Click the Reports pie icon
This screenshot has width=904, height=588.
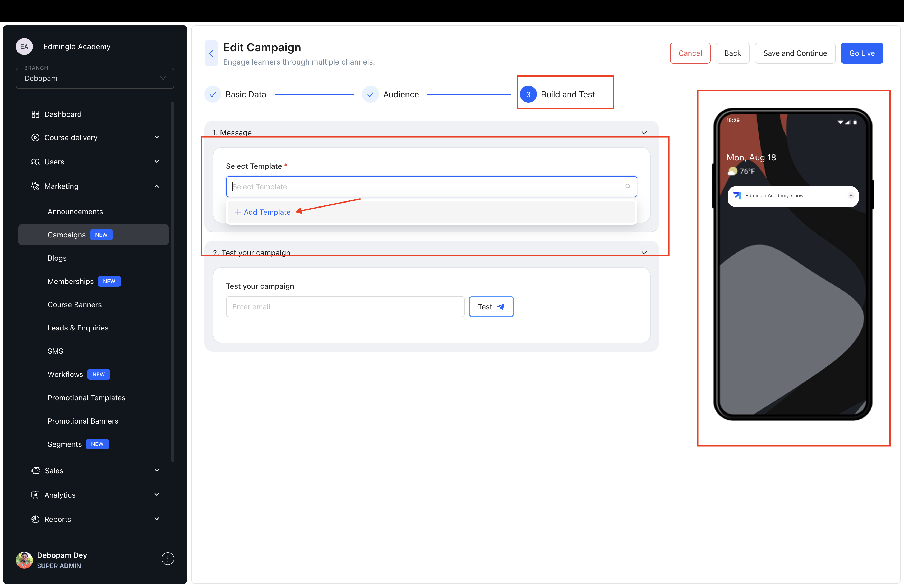coord(35,519)
